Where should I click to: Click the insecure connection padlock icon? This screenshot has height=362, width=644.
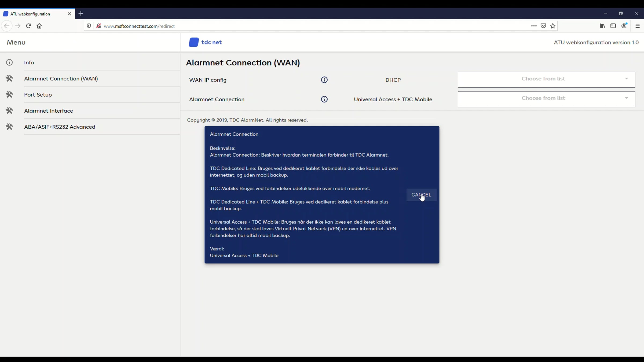click(x=98, y=26)
